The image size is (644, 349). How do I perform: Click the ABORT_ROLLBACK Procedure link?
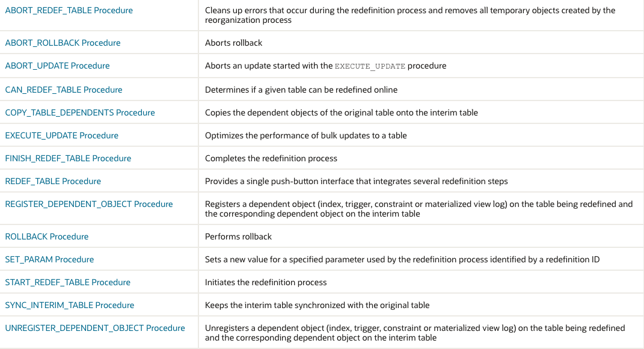pos(63,43)
